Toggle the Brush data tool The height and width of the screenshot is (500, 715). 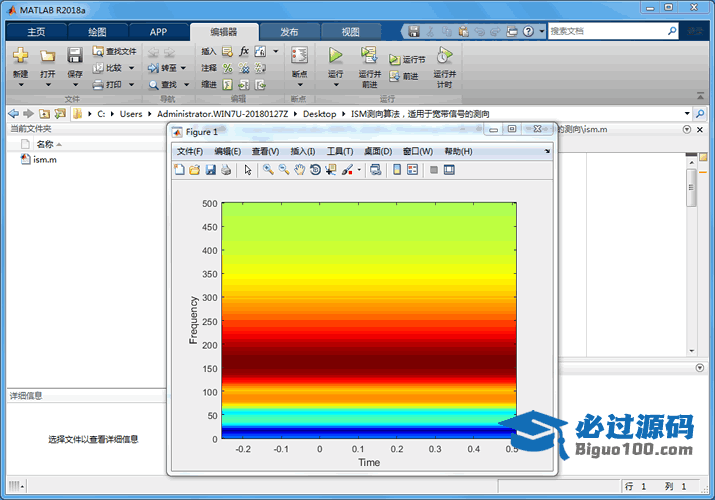click(347, 170)
